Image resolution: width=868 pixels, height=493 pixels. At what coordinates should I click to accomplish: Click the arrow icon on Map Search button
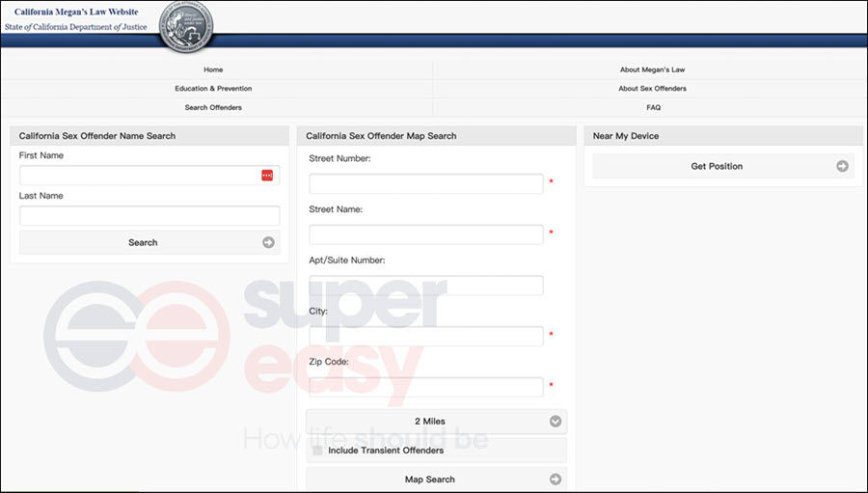point(556,479)
